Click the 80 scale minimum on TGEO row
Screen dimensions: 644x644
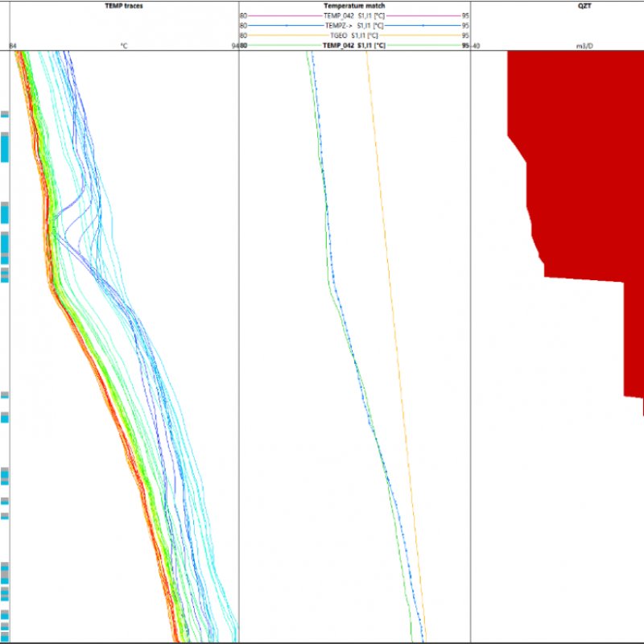[243, 36]
